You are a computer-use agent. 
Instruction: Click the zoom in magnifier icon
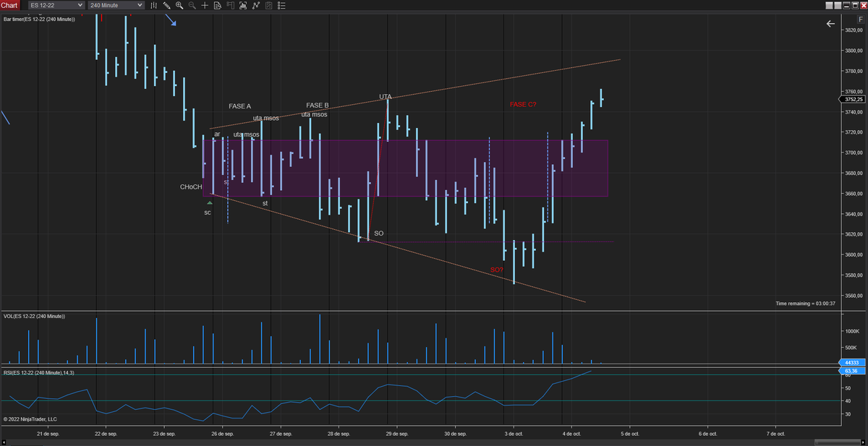179,5
